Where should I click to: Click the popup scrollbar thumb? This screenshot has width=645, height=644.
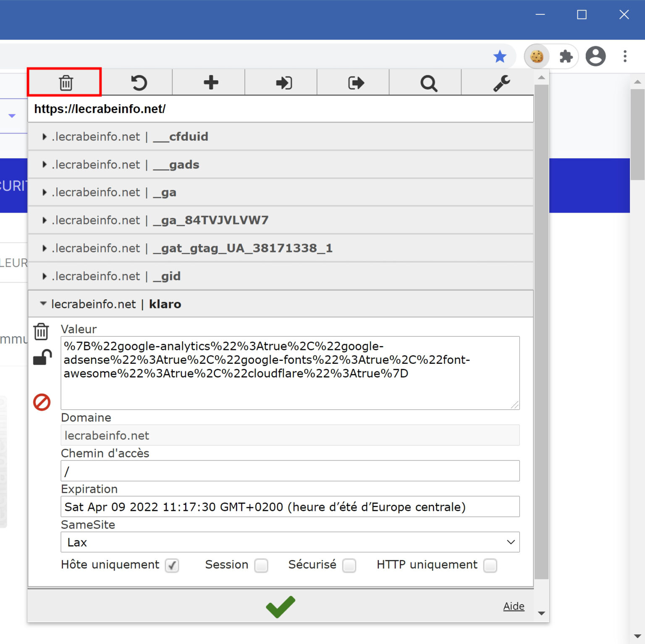(x=541, y=332)
